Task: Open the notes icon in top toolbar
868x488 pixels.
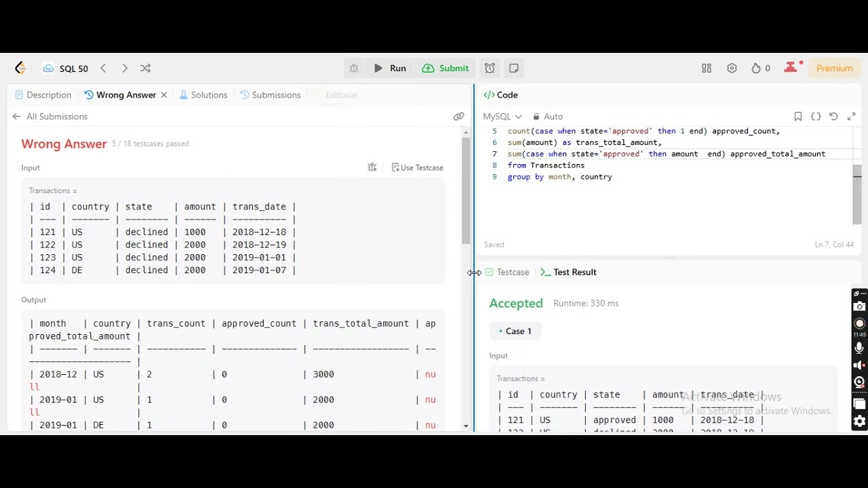Action: pos(514,68)
